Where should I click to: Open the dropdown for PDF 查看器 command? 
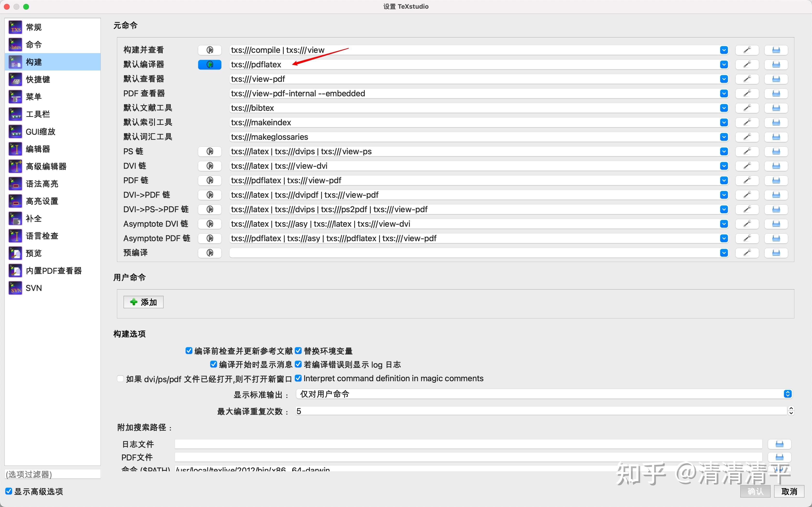(724, 93)
